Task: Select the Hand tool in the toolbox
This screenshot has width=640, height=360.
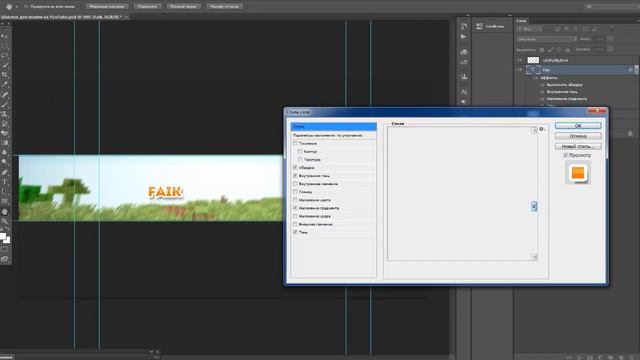Action: coord(5,212)
